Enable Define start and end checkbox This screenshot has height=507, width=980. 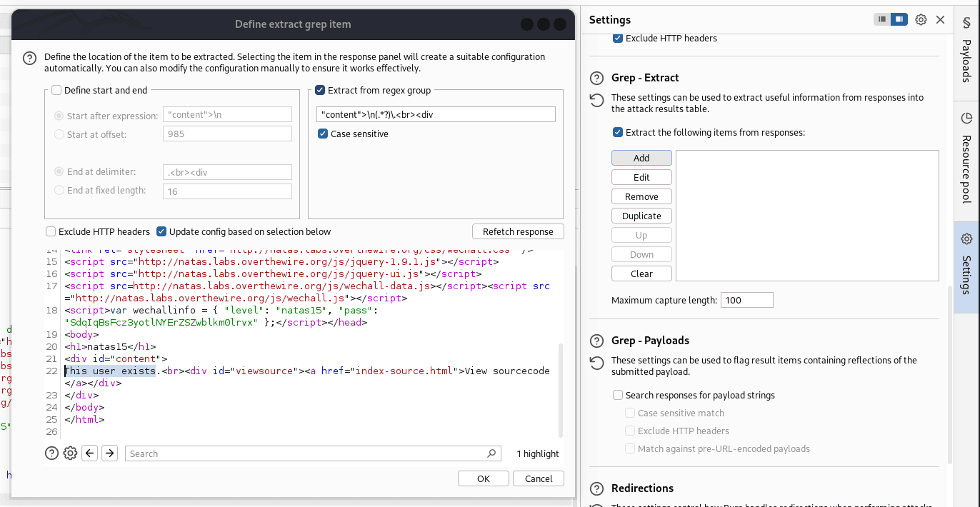click(x=56, y=90)
